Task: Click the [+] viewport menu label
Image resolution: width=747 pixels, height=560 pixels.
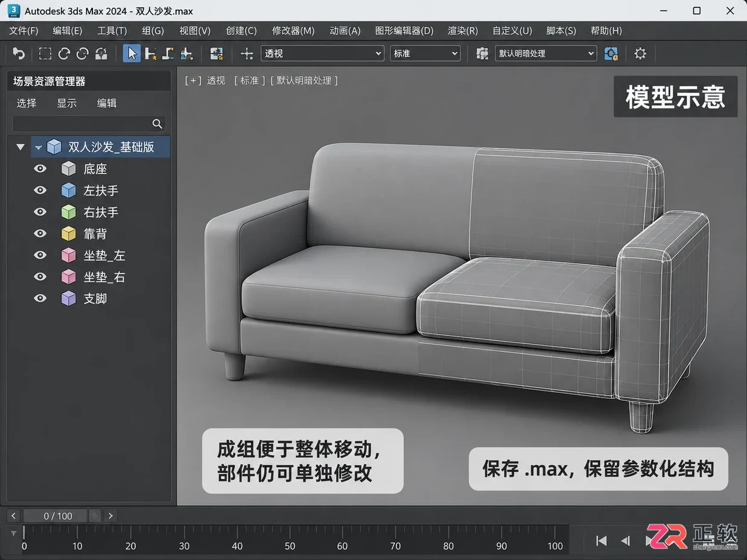Action: coord(192,80)
